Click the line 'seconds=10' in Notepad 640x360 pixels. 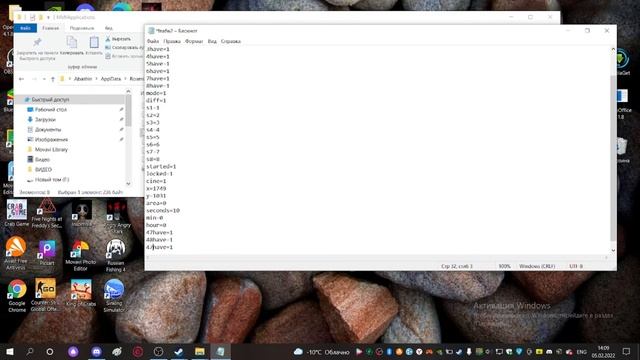[163, 211]
